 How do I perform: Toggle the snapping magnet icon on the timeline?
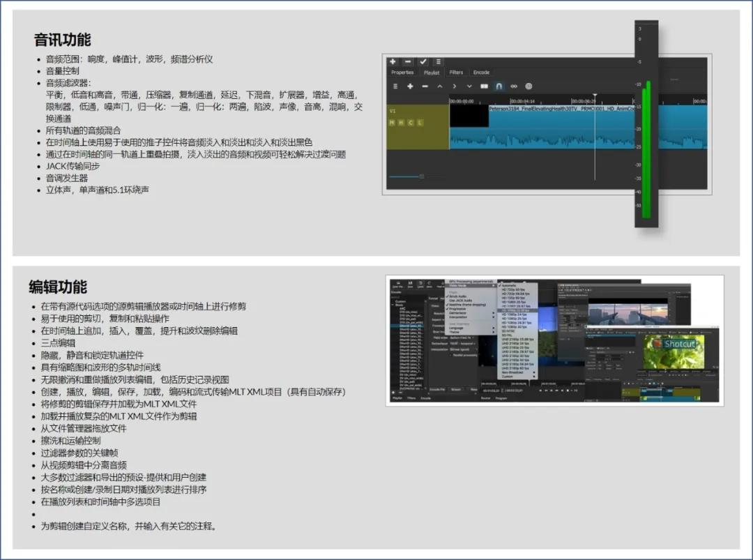500,86
